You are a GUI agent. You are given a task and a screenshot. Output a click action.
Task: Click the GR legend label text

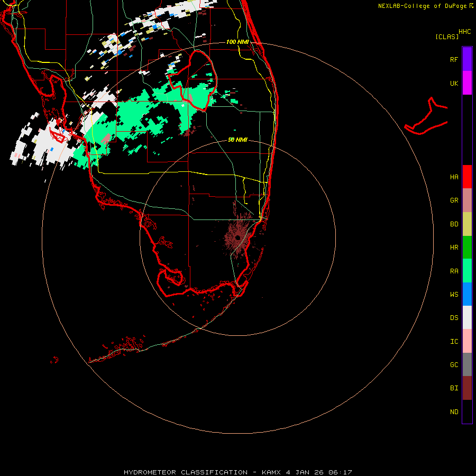pos(454,200)
